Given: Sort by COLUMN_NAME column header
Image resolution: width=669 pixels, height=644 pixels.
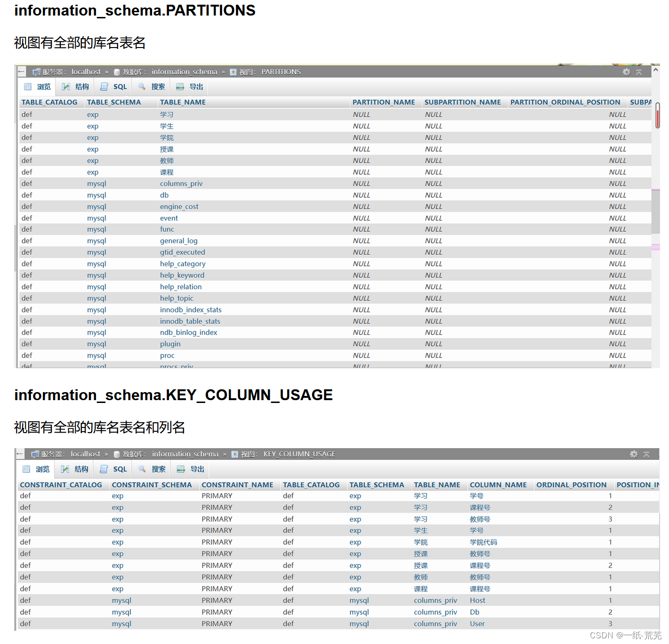Looking at the screenshot, I should click(x=498, y=485).
